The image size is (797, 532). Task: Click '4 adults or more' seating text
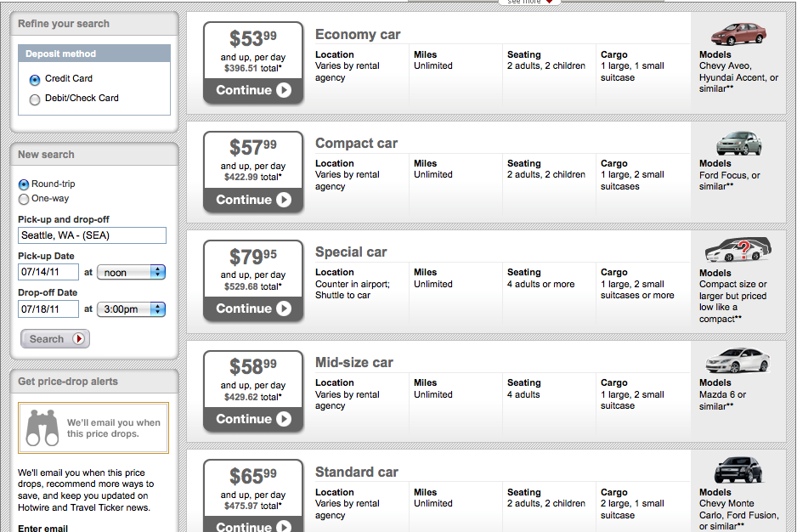(x=540, y=285)
